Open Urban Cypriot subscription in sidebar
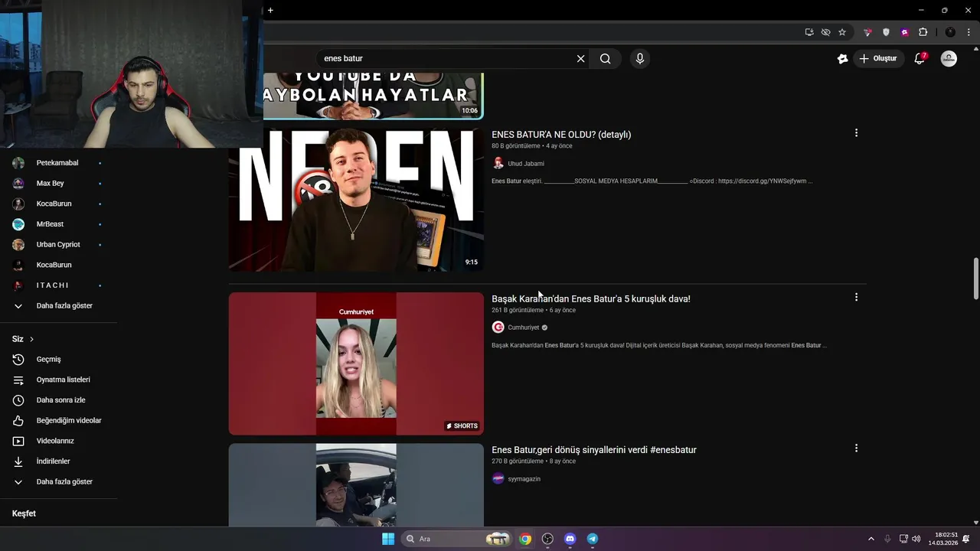 click(58, 245)
